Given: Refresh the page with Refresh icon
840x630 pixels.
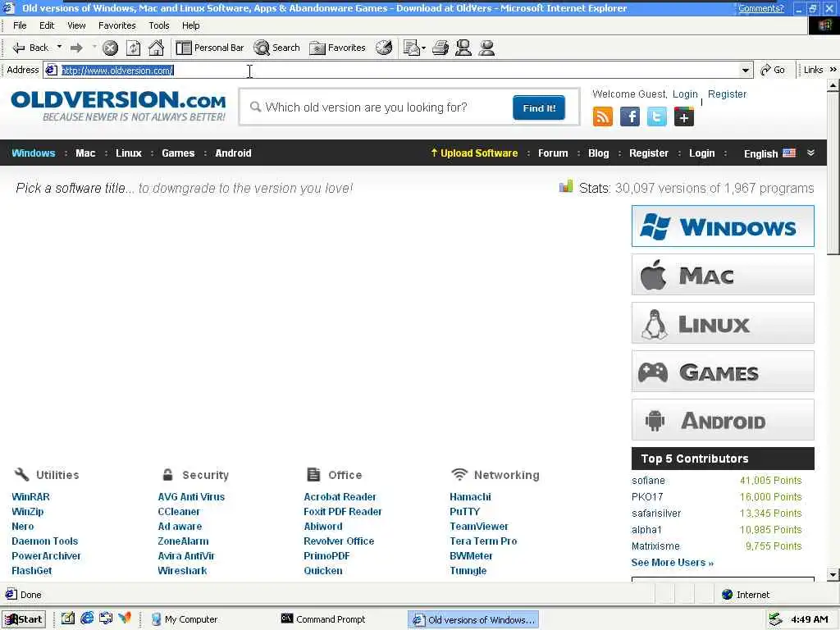Looking at the screenshot, I should point(134,48).
